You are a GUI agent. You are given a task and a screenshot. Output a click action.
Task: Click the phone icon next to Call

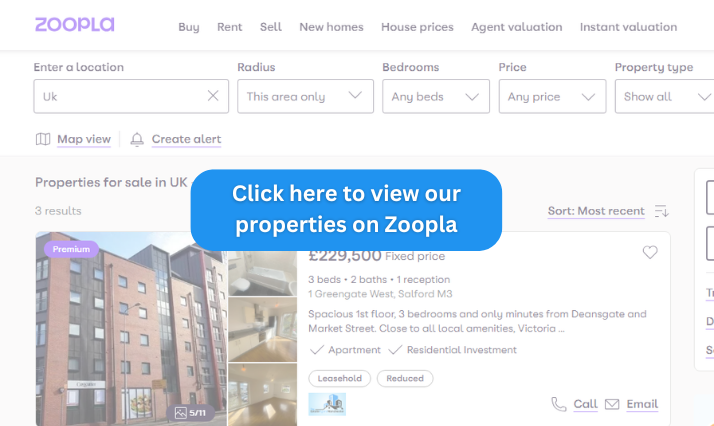tap(559, 404)
